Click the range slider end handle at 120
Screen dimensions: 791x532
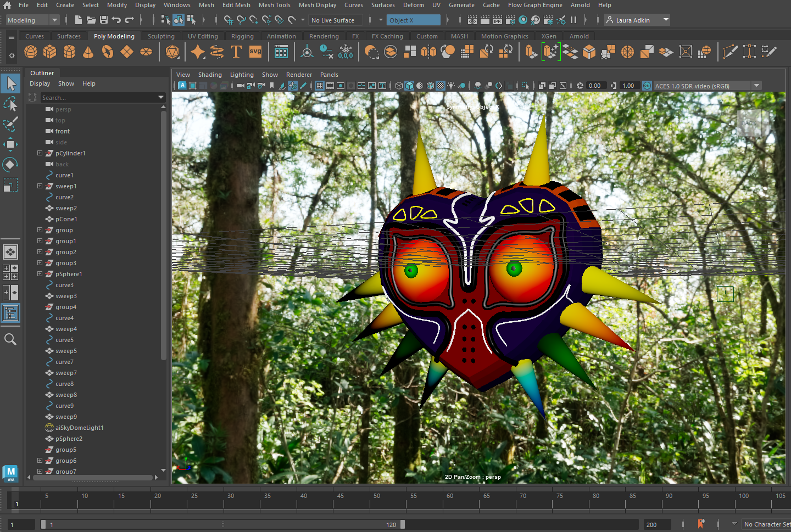coord(403,524)
